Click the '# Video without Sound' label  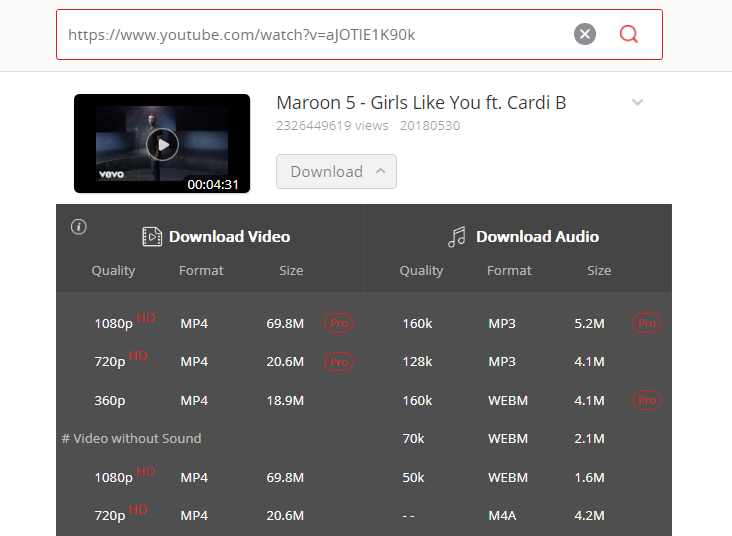pos(131,438)
